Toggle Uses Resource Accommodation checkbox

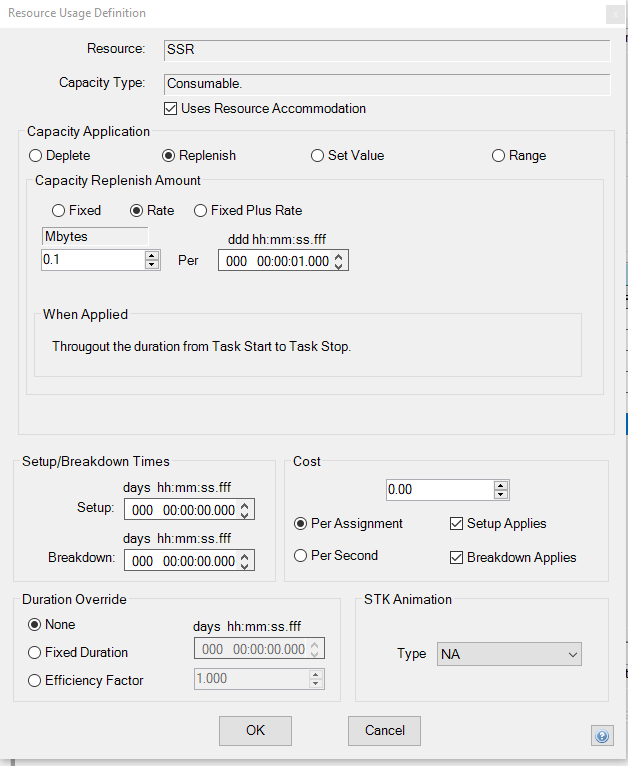(170, 108)
